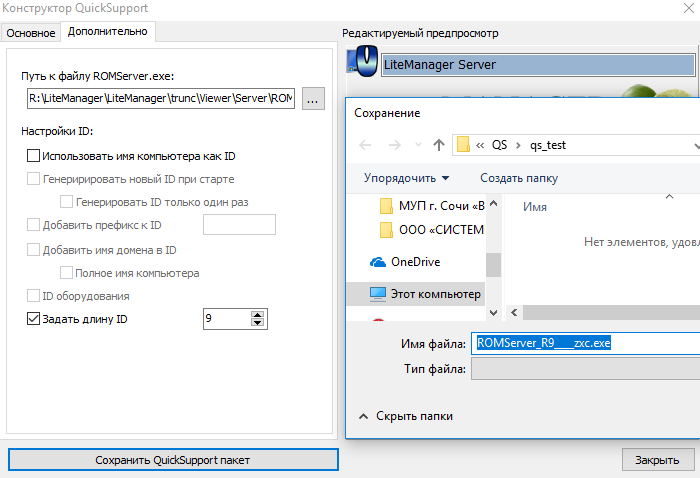Open the Упорядочить dropdown menu
Viewport: 700px width, 478px height.
pyautogui.click(x=406, y=178)
